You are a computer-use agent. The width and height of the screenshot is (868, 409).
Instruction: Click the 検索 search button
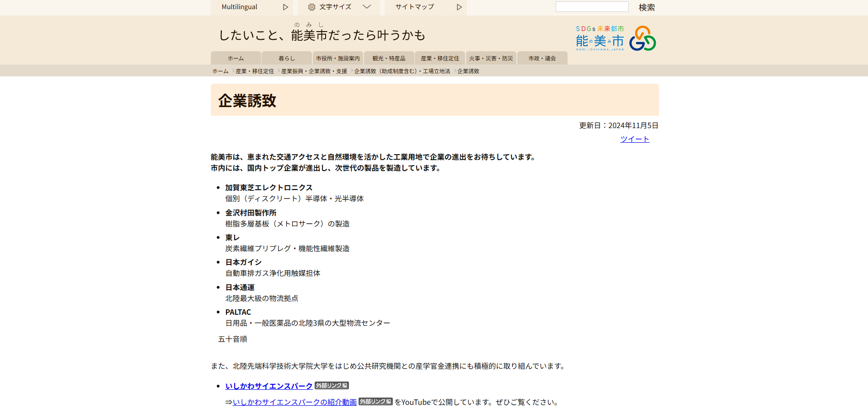point(647,7)
